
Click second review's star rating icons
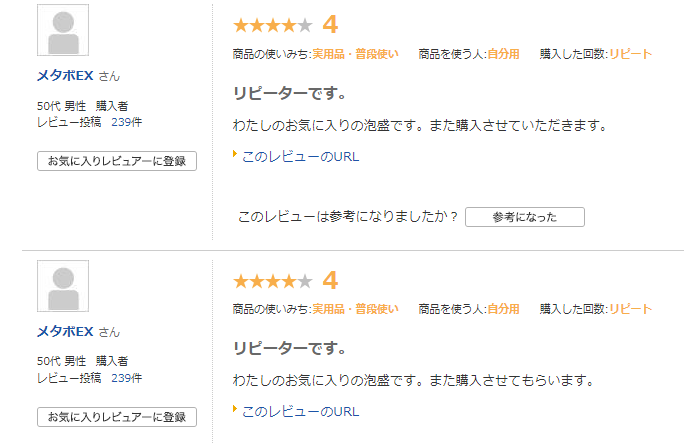click(273, 281)
